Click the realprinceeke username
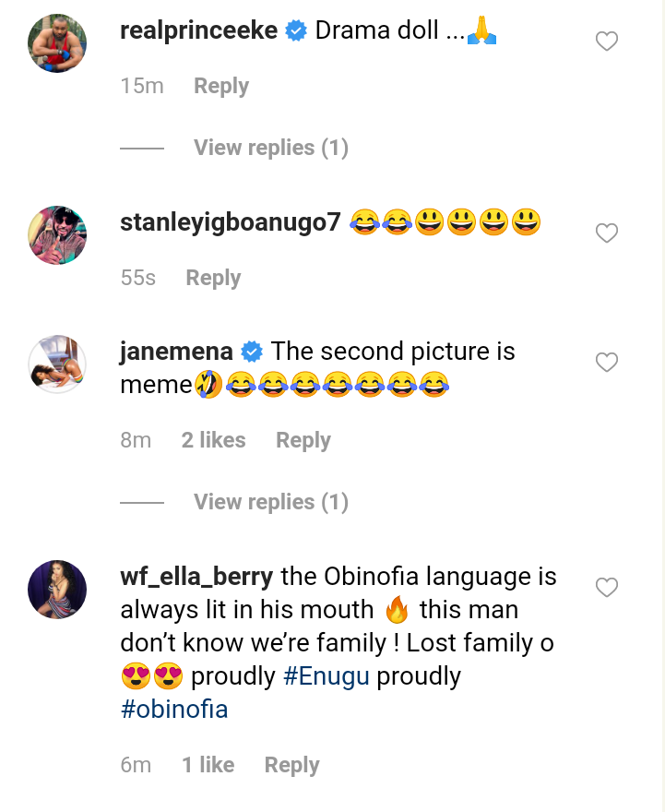 tap(198, 30)
